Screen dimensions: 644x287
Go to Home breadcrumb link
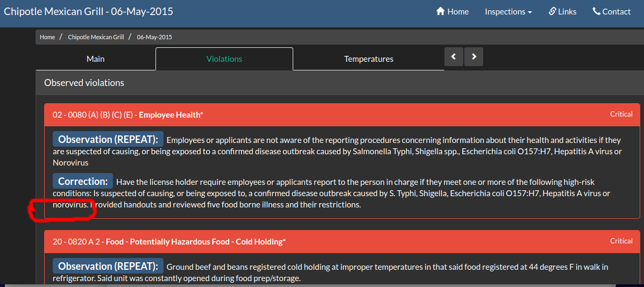[47, 37]
